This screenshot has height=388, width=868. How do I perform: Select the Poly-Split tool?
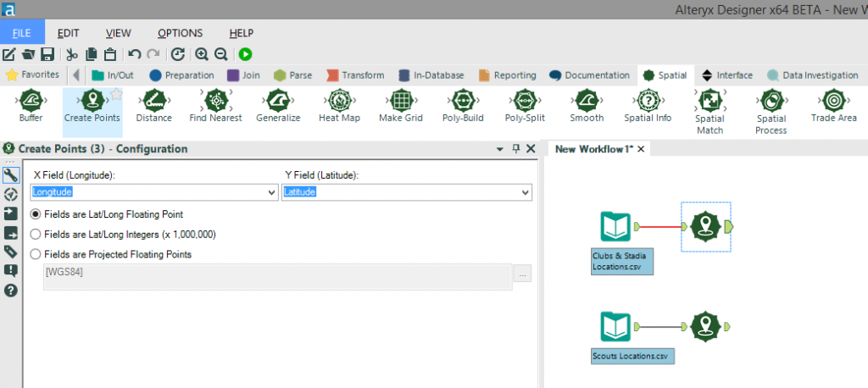(525, 106)
